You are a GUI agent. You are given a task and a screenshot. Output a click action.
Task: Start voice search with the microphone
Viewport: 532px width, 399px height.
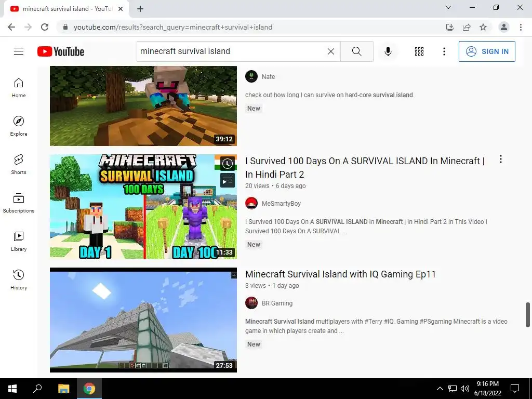coord(388,51)
